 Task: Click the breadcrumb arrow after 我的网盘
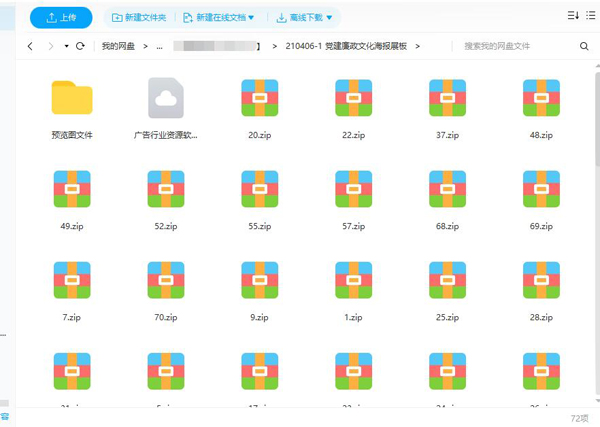point(145,46)
